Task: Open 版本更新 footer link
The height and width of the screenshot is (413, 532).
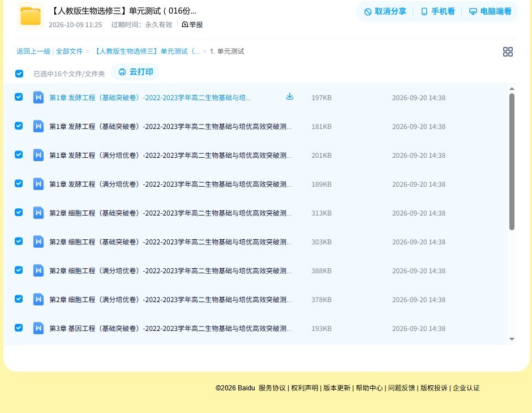Action: (337, 388)
